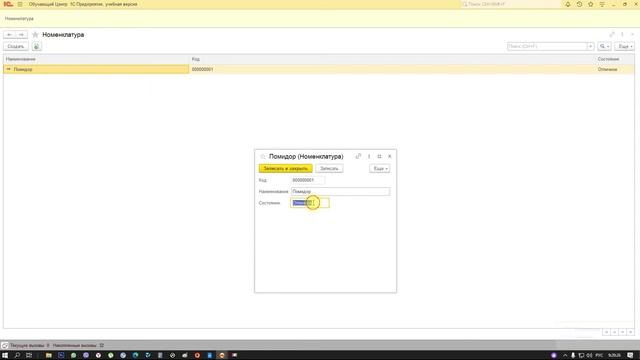Expand the list search field history dropdown
This screenshot has width=640, height=360.
coord(590,46)
